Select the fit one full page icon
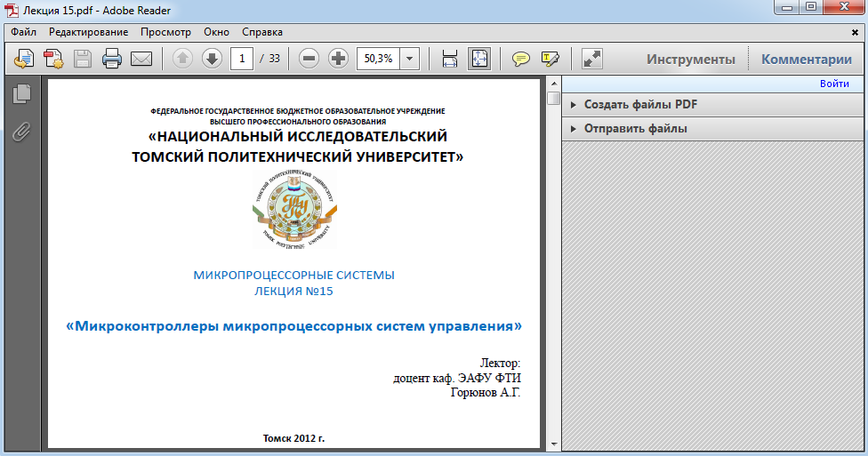Image resolution: width=868 pixels, height=456 pixels. click(478, 59)
